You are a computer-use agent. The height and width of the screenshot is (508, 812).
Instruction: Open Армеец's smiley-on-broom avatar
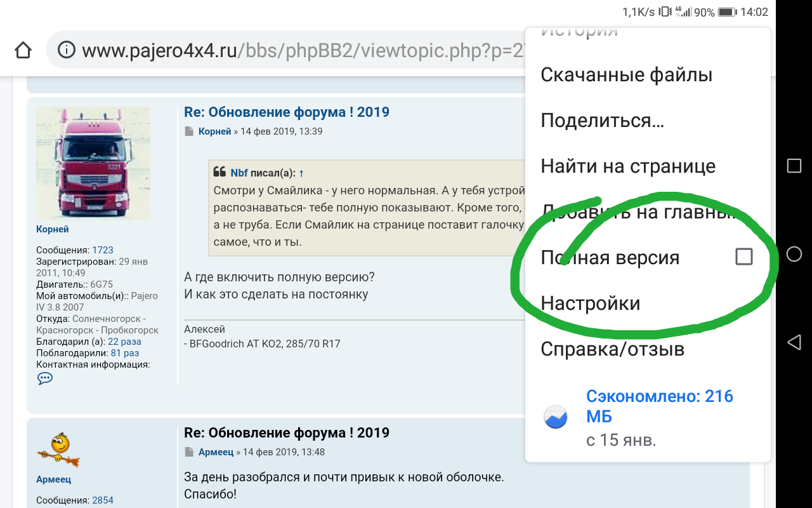tap(58, 450)
